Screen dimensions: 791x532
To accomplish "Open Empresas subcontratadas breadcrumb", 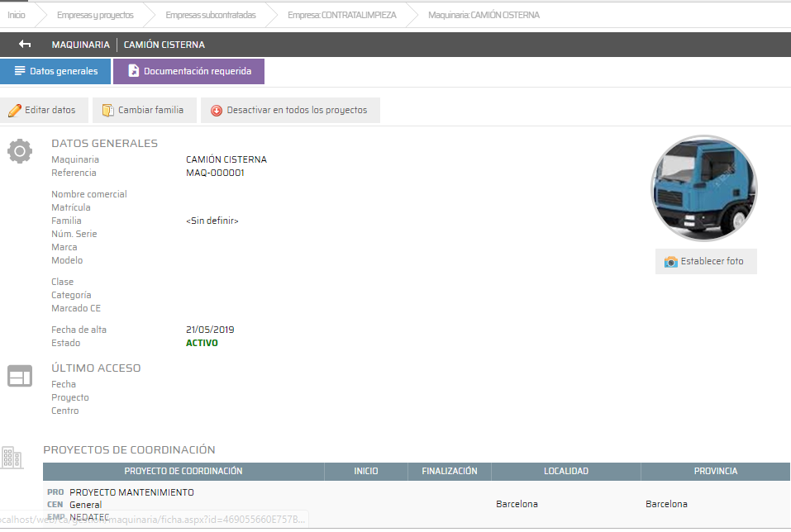I will [210, 15].
